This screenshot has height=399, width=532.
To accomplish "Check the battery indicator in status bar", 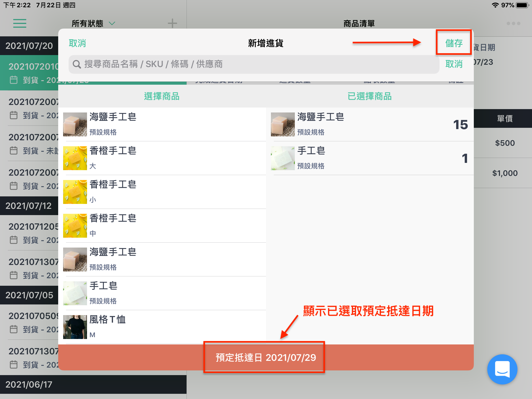I will click(523, 5).
